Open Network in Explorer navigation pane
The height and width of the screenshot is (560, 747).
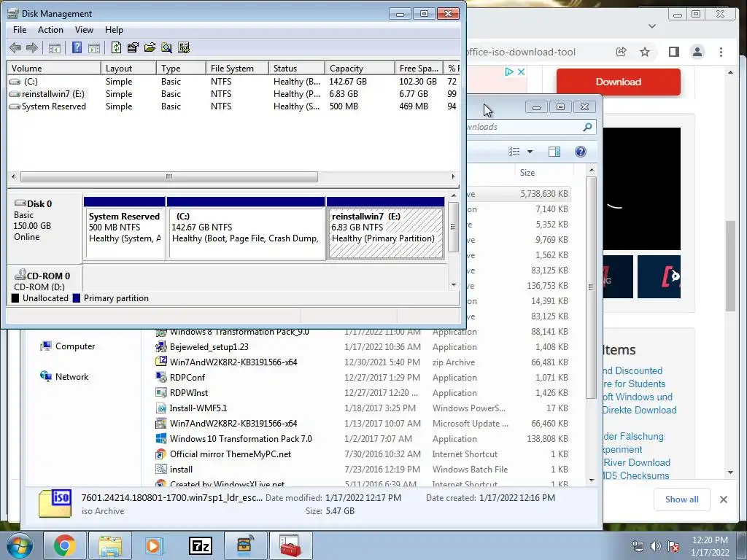[x=64, y=377]
